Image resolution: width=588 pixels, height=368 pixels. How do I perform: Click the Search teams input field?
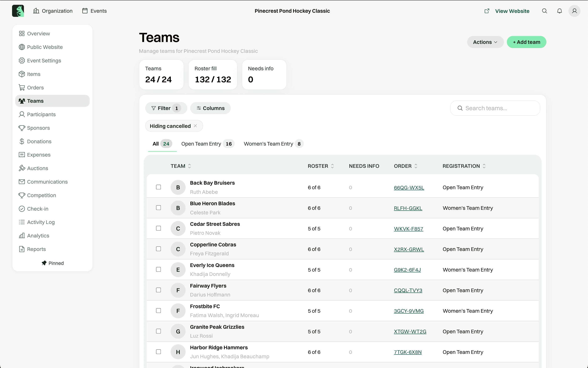[x=495, y=108]
